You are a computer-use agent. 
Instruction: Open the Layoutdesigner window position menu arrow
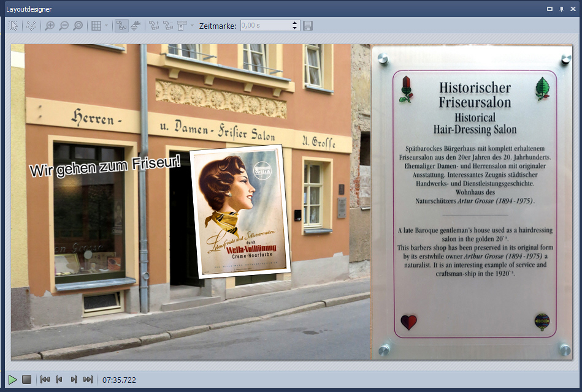pos(549,9)
